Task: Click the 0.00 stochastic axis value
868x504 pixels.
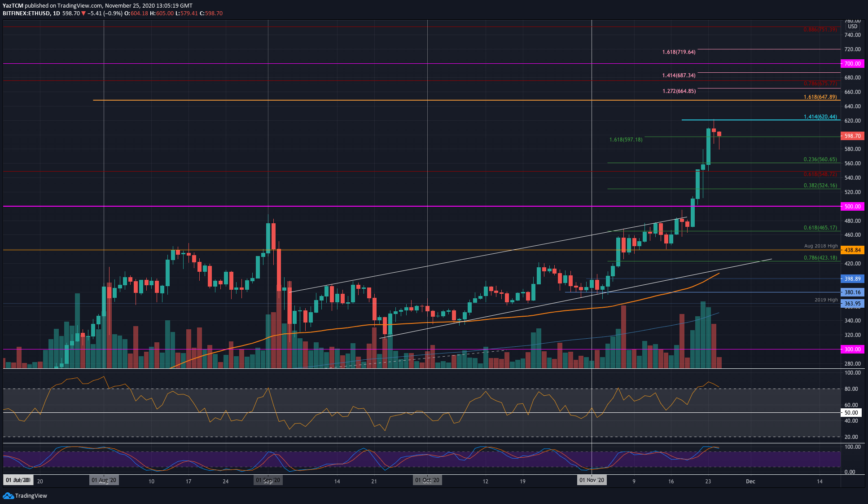Action: [x=850, y=472]
